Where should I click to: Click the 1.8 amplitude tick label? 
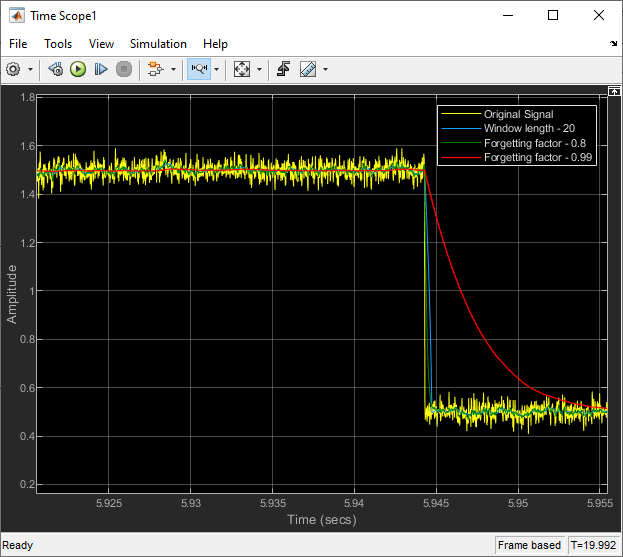click(x=28, y=97)
